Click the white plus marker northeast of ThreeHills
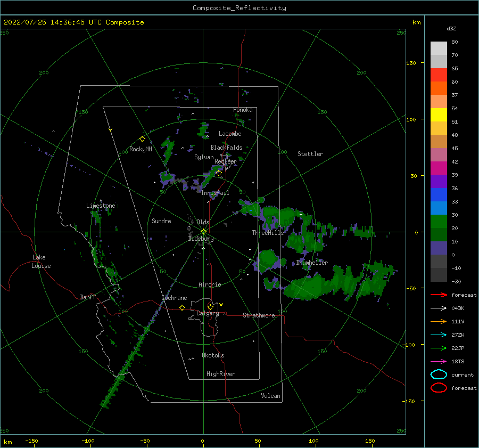Viewport: 479px width, 448px height. [301, 214]
